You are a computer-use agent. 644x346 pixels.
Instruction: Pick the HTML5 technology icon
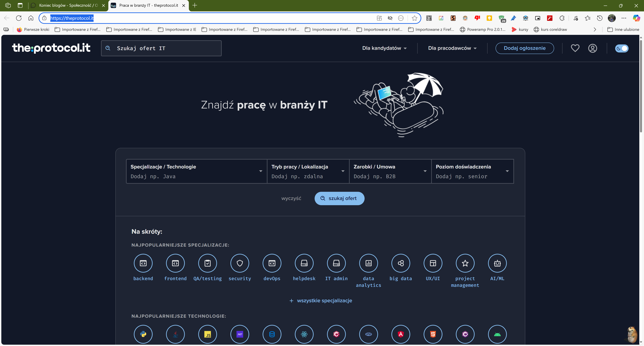[x=433, y=334]
